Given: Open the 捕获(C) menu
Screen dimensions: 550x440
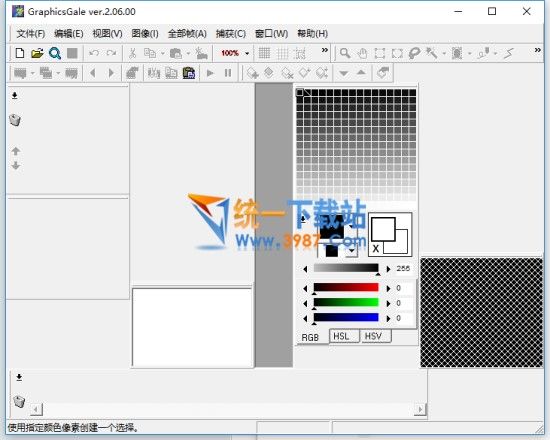Looking at the screenshot, I should pyautogui.click(x=231, y=34).
